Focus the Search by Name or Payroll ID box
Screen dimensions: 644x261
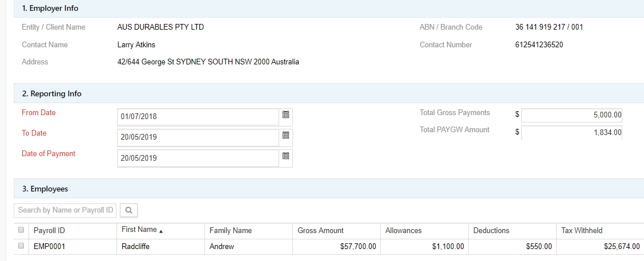[65, 210]
